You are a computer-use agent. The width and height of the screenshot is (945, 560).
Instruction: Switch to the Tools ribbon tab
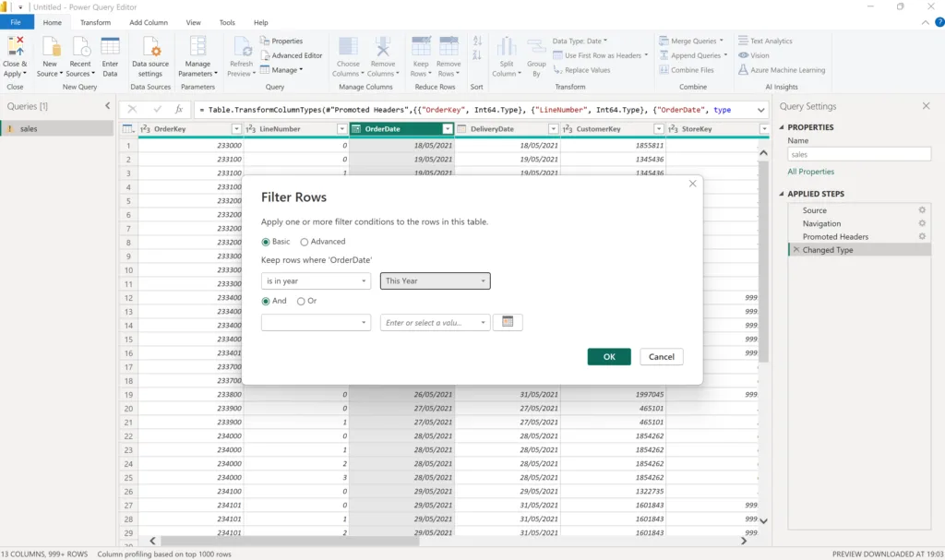click(x=227, y=22)
